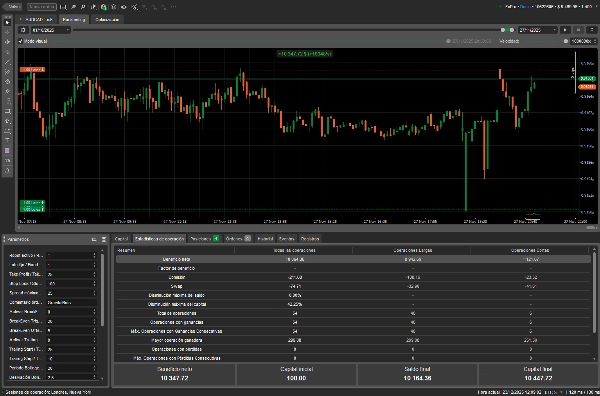Open the backtest settings button right of stop
The height and width of the screenshot is (396, 600).
[x=592, y=30]
